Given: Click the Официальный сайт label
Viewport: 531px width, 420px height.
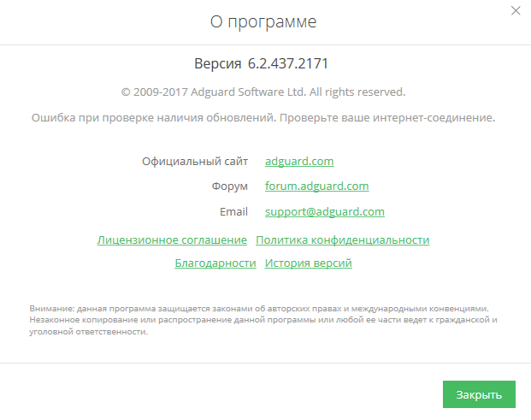Looking at the screenshot, I should (195, 161).
